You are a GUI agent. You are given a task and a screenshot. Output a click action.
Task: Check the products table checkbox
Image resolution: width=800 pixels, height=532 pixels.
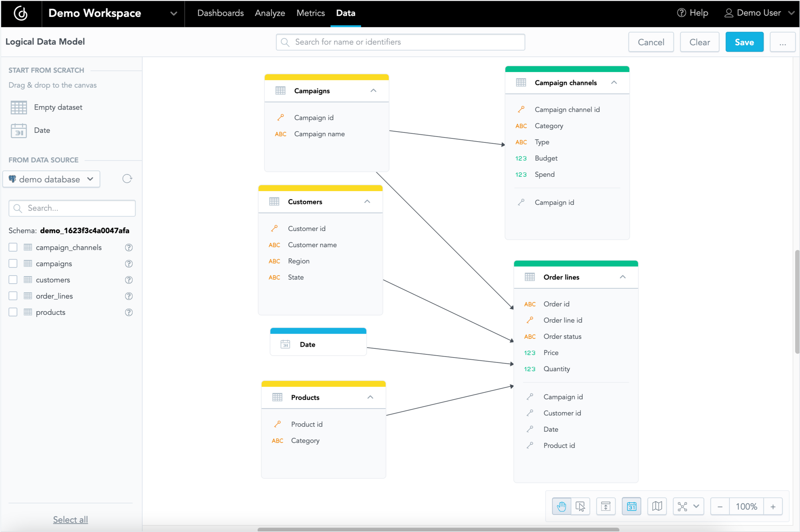click(13, 312)
